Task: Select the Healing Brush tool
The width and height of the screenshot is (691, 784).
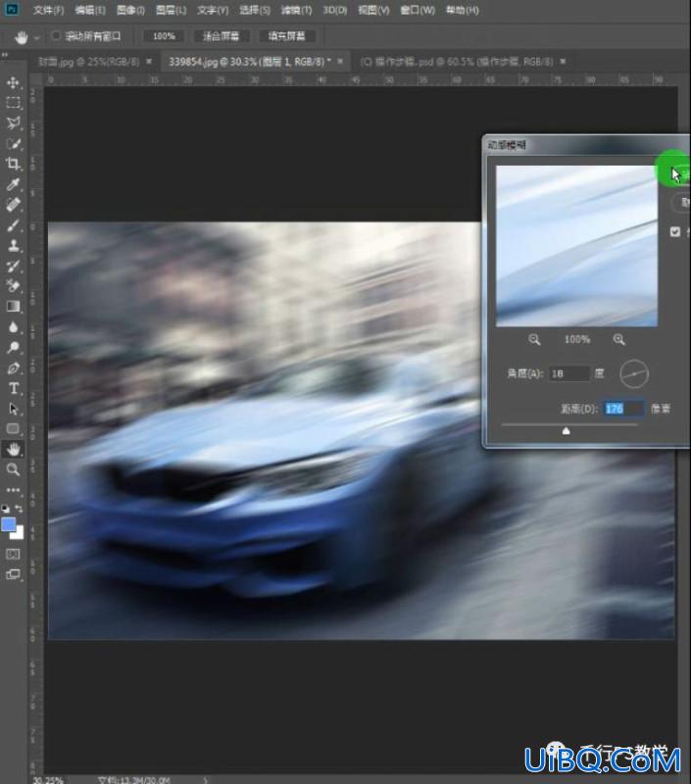Action: click(13, 205)
